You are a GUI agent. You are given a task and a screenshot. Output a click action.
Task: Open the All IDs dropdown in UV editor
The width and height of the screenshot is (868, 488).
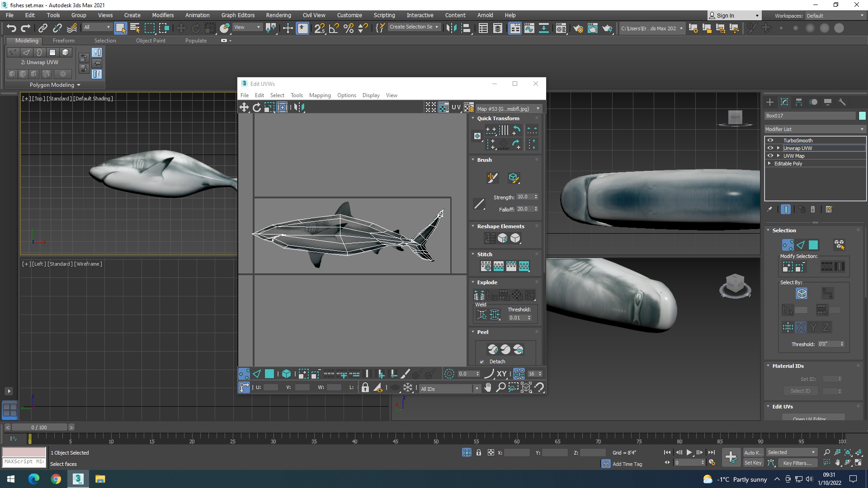point(449,389)
